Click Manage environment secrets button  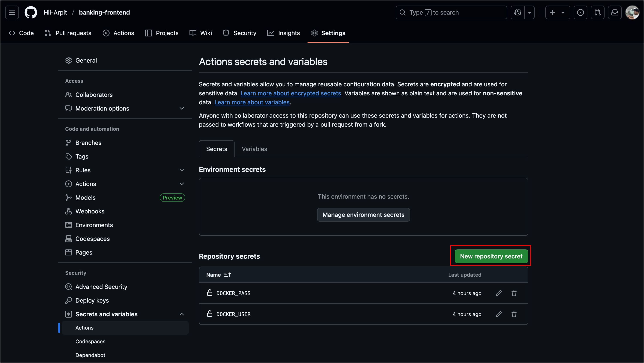[363, 215]
